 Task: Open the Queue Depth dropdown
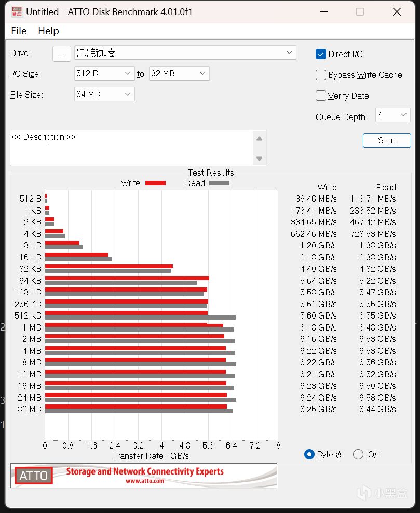pos(392,115)
